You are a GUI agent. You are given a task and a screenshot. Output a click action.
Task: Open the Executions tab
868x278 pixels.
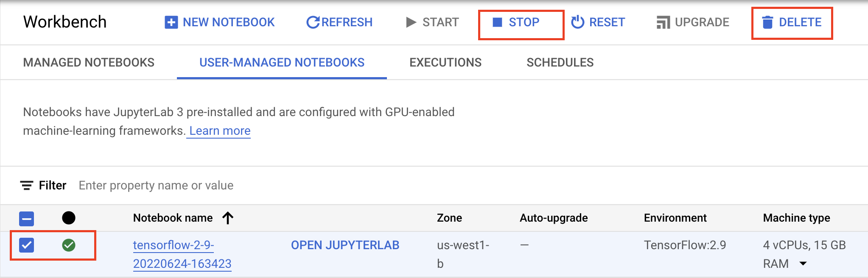pyautogui.click(x=445, y=62)
